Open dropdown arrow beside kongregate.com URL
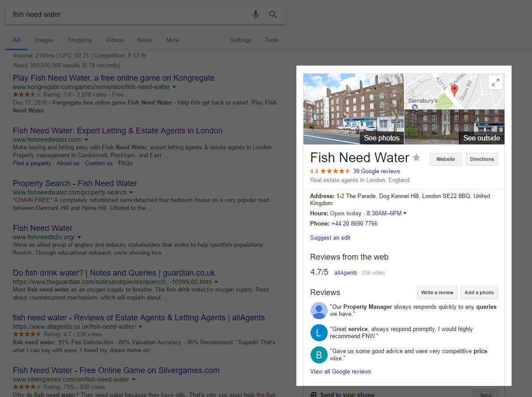This screenshot has width=532, height=397. [x=174, y=87]
